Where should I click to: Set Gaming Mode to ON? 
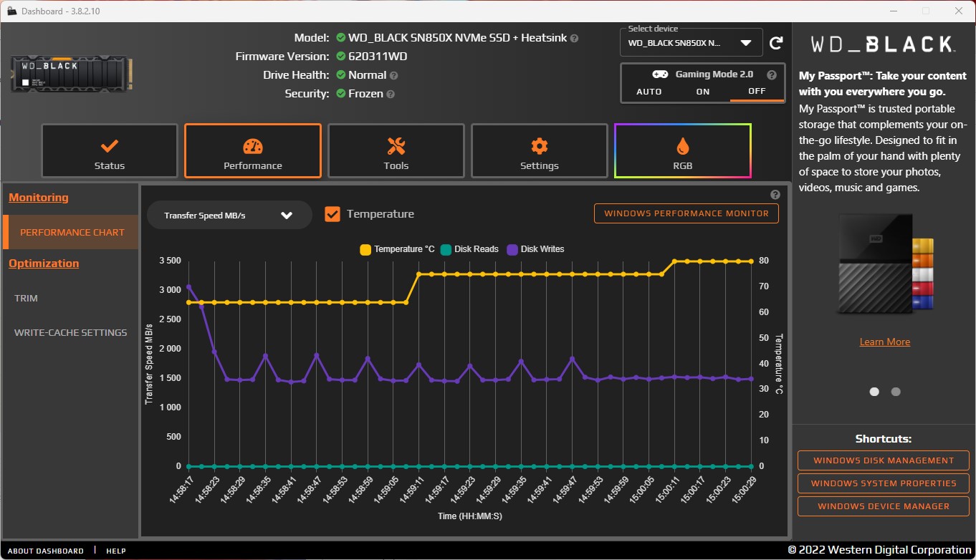point(703,92)
